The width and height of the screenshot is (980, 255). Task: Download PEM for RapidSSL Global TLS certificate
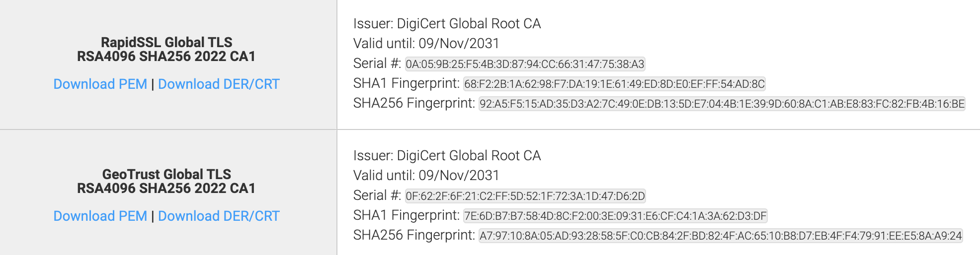(100, 84)
